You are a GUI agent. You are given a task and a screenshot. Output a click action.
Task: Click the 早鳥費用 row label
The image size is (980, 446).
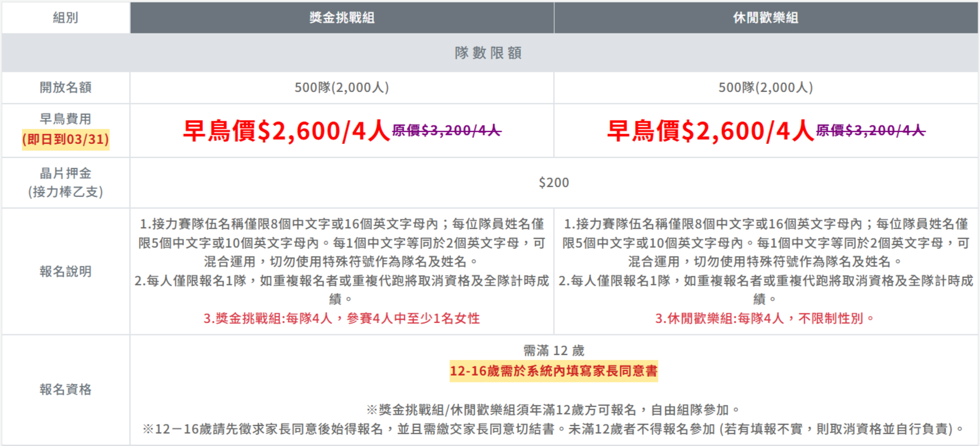65,119
